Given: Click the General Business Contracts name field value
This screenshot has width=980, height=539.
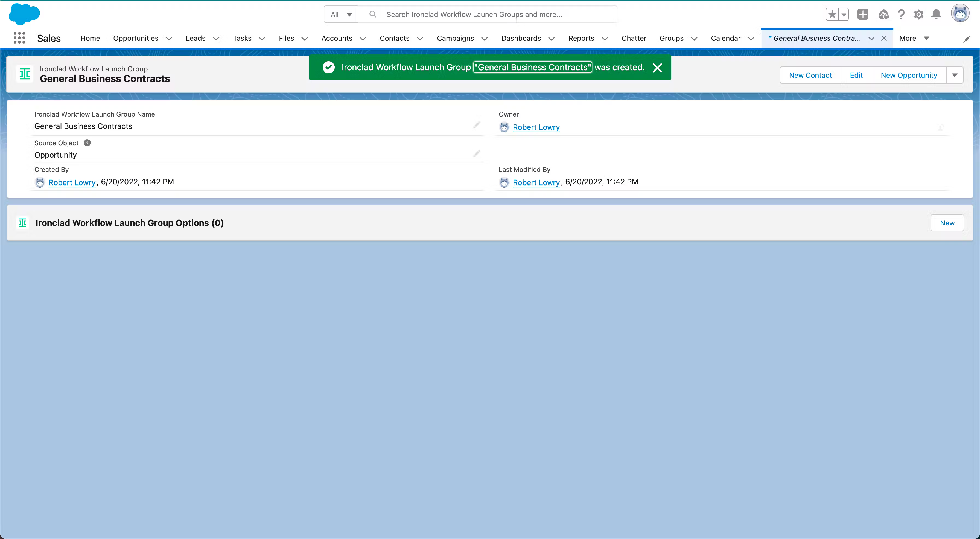Looking at the screenshot, I should point(83,126).
